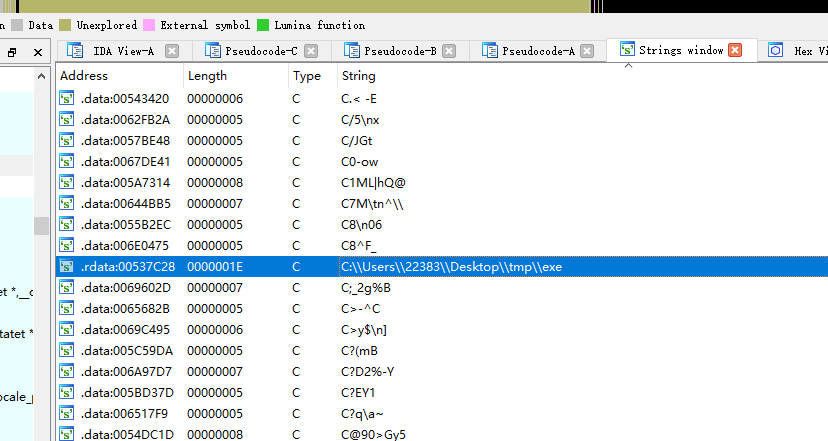The image size is (828, 441).
Task: Click the navigation band overview bar
Action: [x=414, y=6]
